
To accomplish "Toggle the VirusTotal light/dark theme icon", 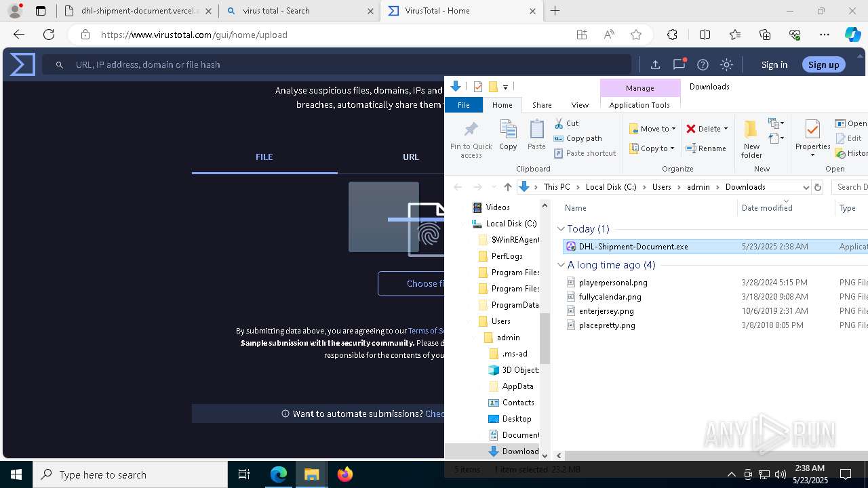I will coord(726,64).
